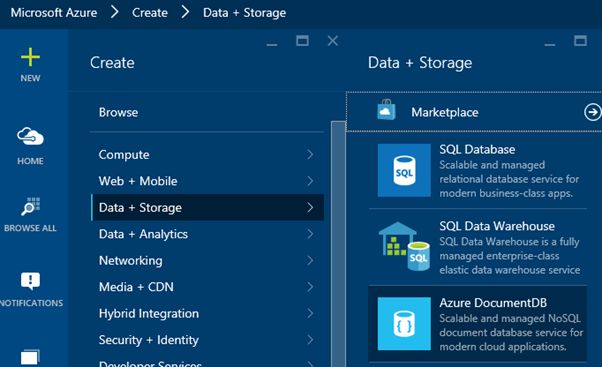Expand the Media + CDN chevron

[x=310, y=287]
